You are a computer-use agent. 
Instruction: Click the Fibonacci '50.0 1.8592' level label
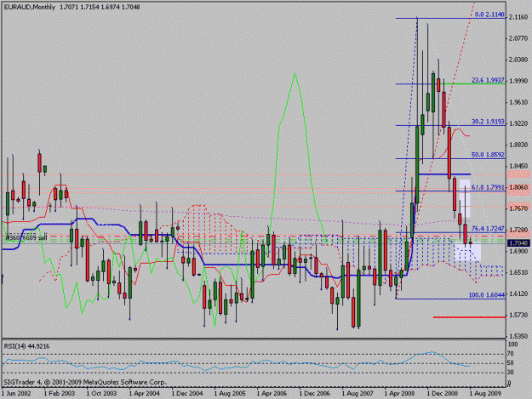pos(488,155)
